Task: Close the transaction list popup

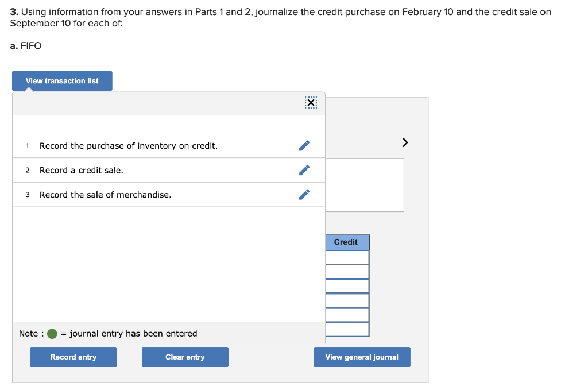Action: tap(311, 103)
